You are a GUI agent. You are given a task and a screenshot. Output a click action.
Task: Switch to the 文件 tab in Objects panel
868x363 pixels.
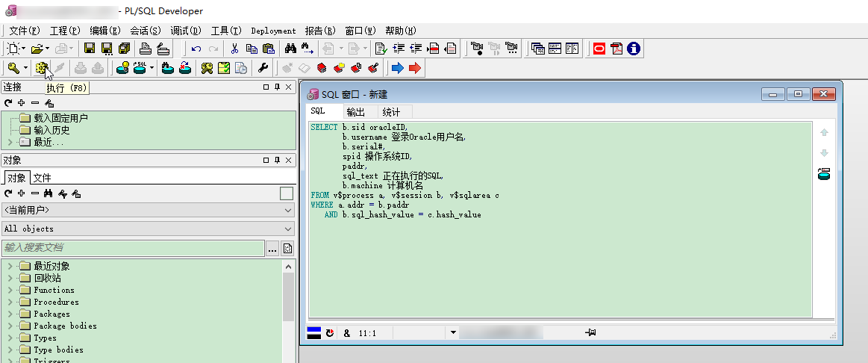tap(42, 178)
